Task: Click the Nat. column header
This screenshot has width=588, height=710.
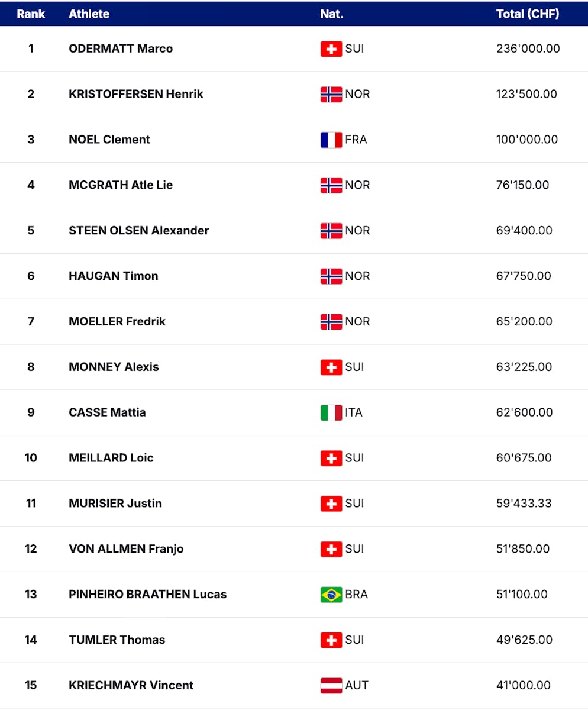Action: click(331, 14)
